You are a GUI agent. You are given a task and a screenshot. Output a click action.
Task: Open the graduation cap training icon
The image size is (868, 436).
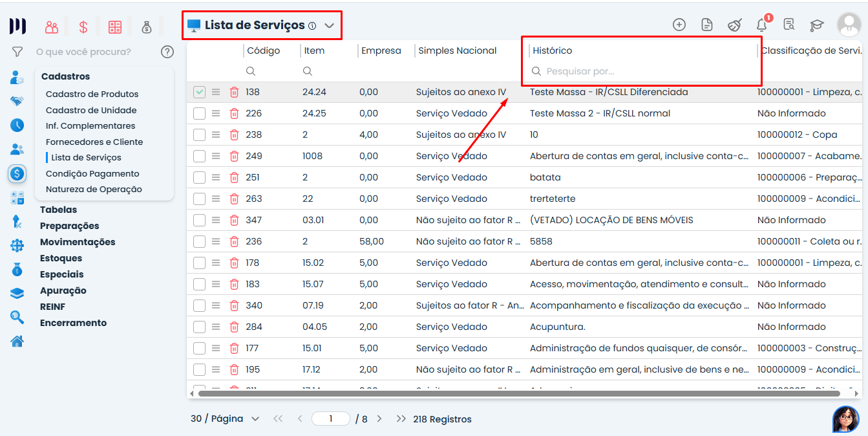tap(817, 25)
